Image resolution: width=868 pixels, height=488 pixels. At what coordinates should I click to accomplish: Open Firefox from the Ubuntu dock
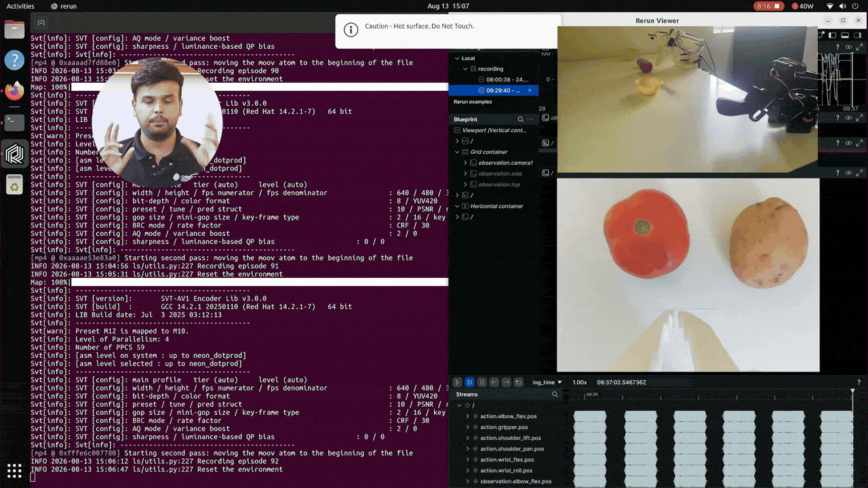click(14, 90)
